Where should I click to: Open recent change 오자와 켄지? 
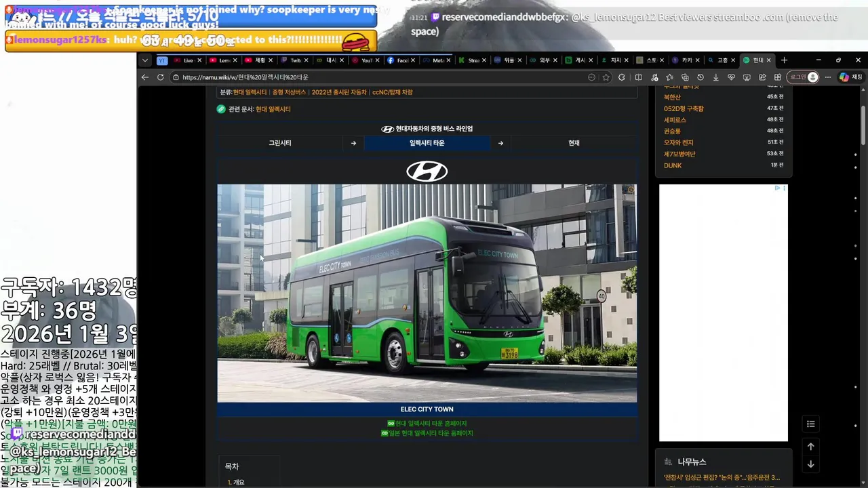(678, 142)
